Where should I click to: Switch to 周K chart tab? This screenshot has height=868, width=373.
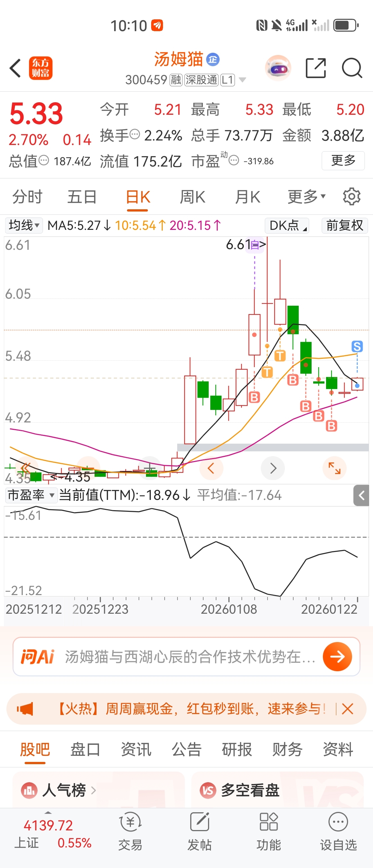192,196
